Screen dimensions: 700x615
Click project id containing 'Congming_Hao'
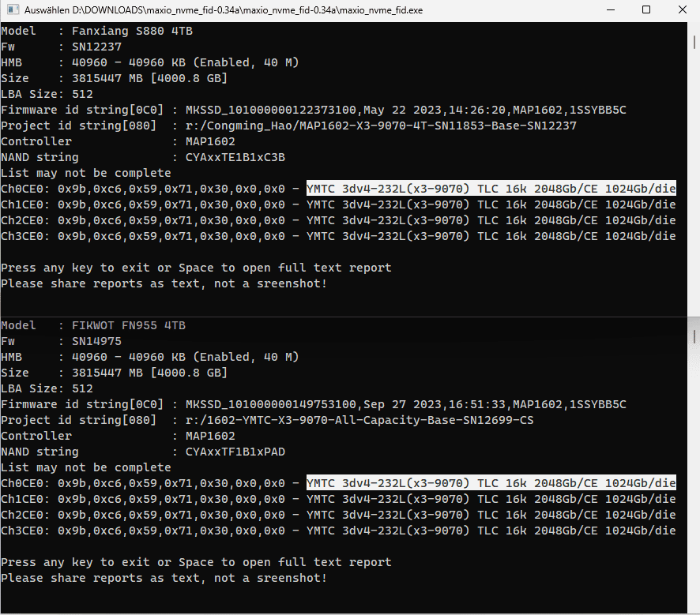click(381, 126)
